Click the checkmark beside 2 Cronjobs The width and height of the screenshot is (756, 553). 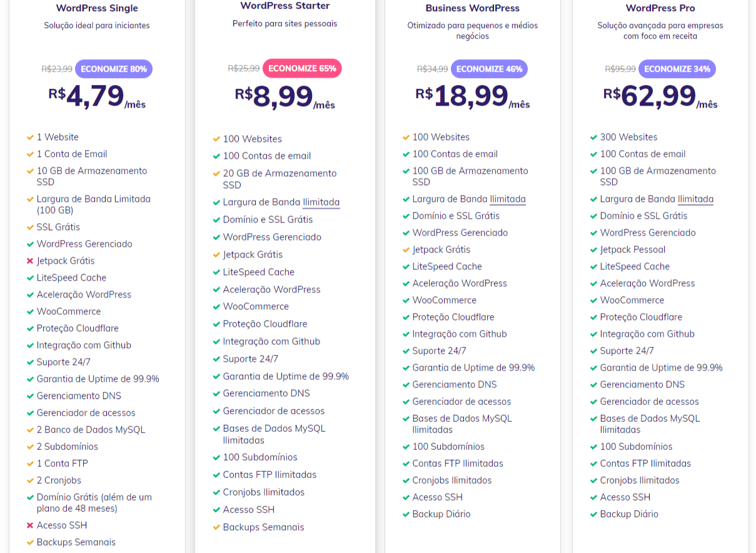point(30,481)
